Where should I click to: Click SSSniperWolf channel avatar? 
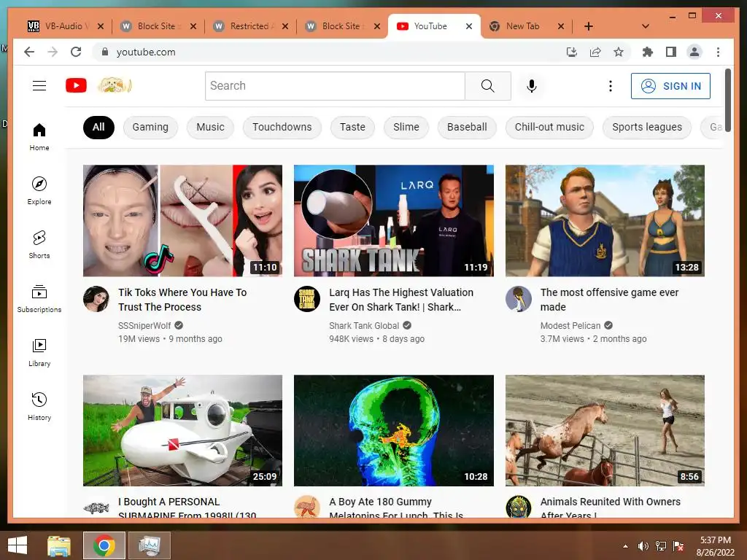pyautogui.click(x=96, y=299)
